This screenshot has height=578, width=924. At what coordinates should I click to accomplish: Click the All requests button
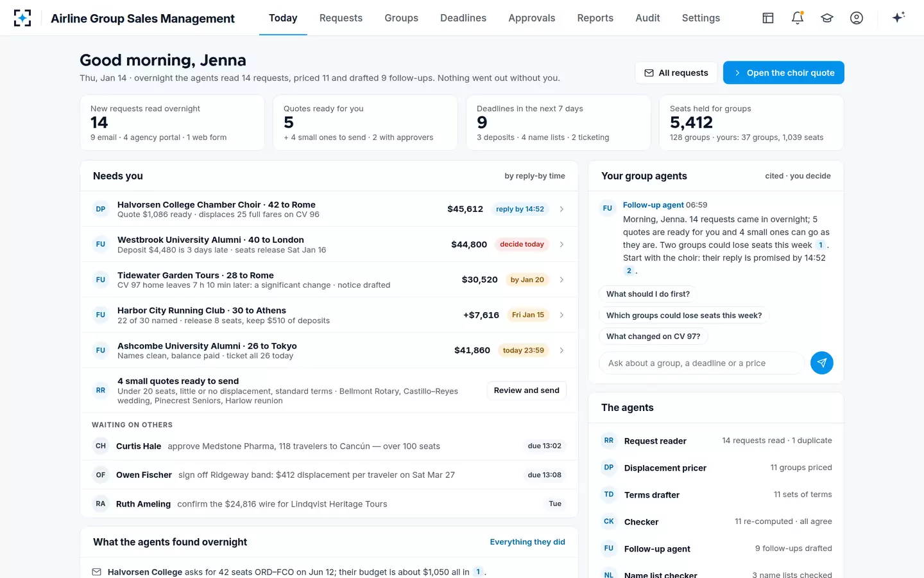tap(676, 73)
